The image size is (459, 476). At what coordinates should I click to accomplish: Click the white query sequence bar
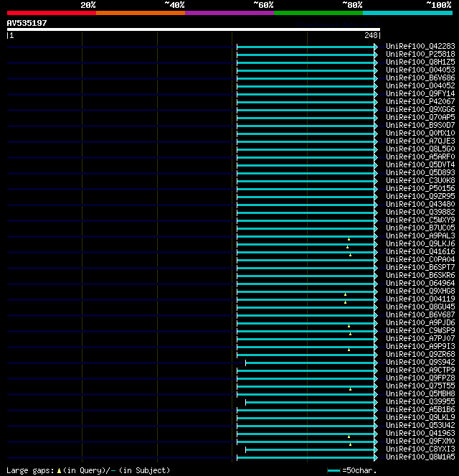point(194,29)
